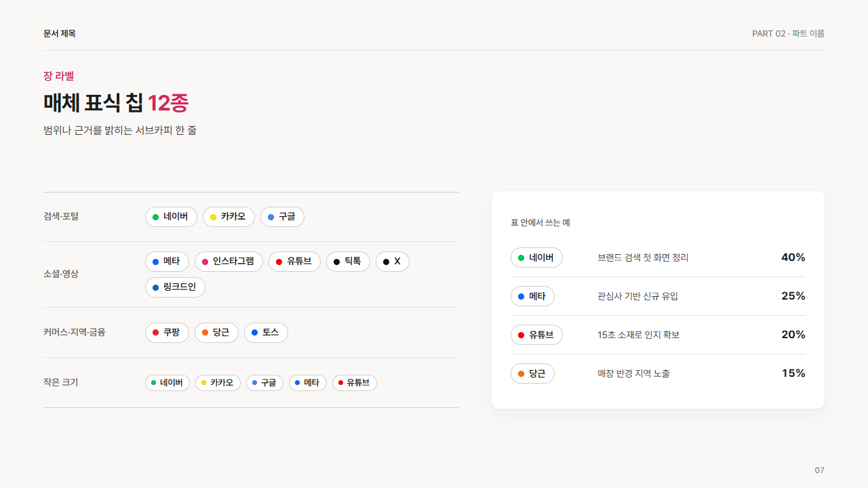Select the 인스타그램 chip
Screen dimensions: 868x488
[229, 262]
